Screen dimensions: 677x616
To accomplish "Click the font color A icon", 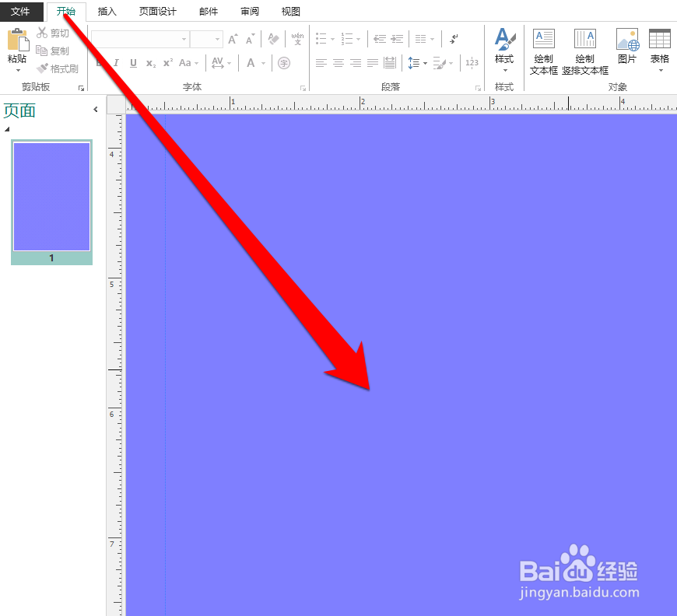I will pos(251,63).
